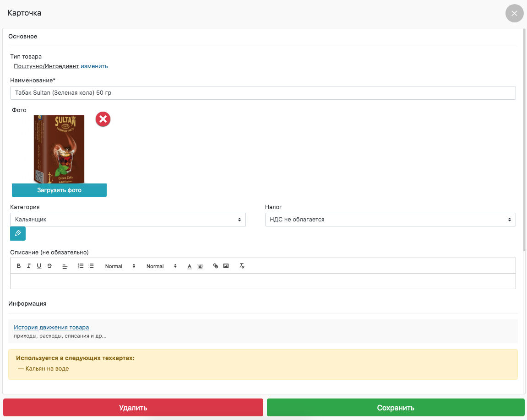Click the insert image icon in editor
Image resolution: width=527 pixels, height=420 pixels.
226,266
